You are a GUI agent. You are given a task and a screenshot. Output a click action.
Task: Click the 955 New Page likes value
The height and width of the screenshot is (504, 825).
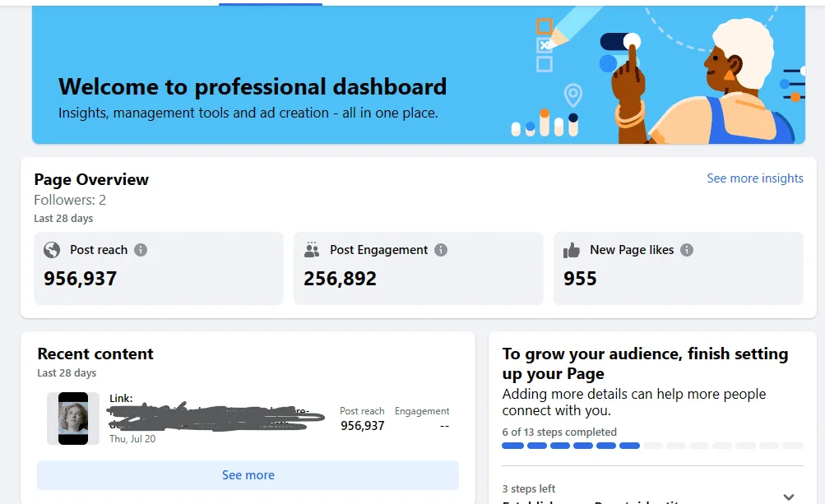[580, 278]
